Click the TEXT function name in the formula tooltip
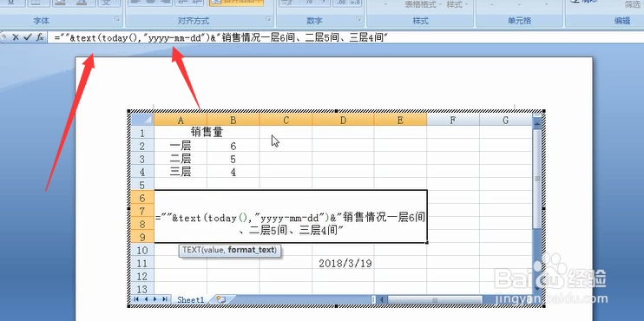The height and width of the screenshot is (321, 644). point(192,250)
